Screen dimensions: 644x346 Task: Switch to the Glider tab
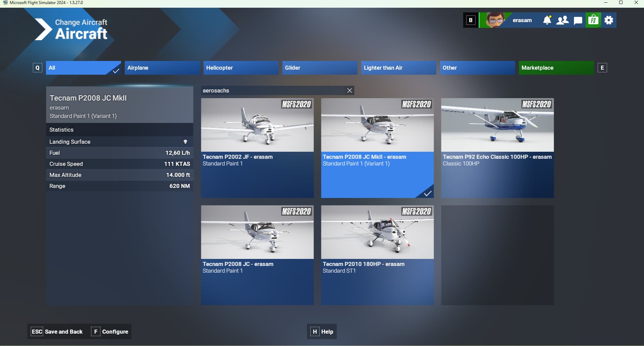tap(320, 68)
